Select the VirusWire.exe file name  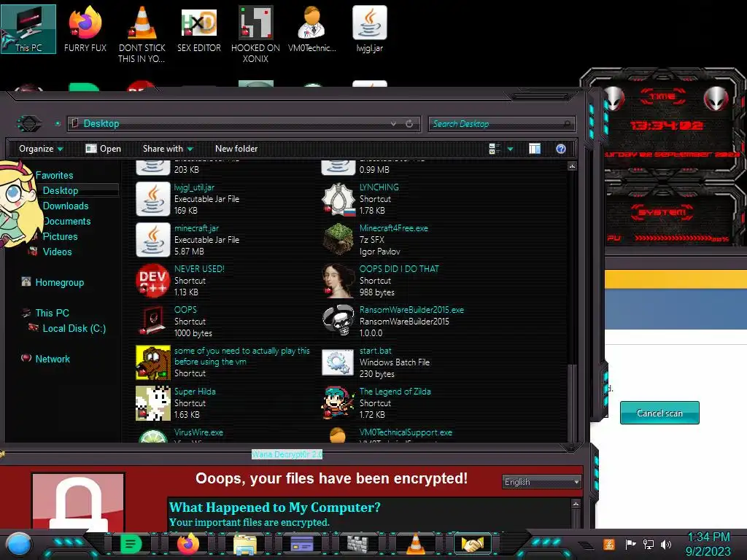pyautogui.click(x=198, y=432)
